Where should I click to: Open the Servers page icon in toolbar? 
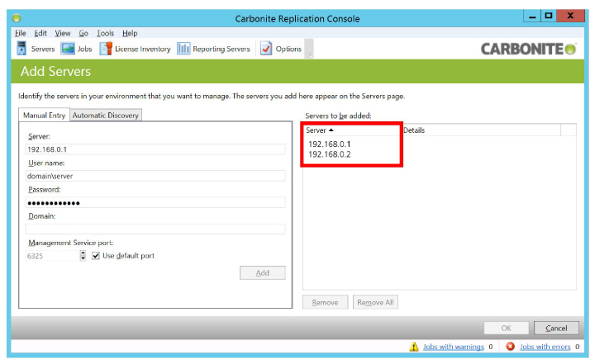21,49
